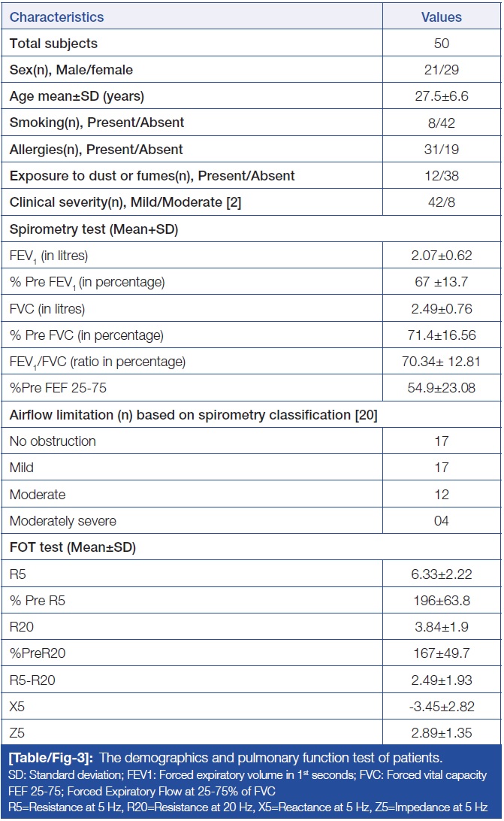Click the Values column header
This screenshot has height=821, width=504.
[442, 17]
